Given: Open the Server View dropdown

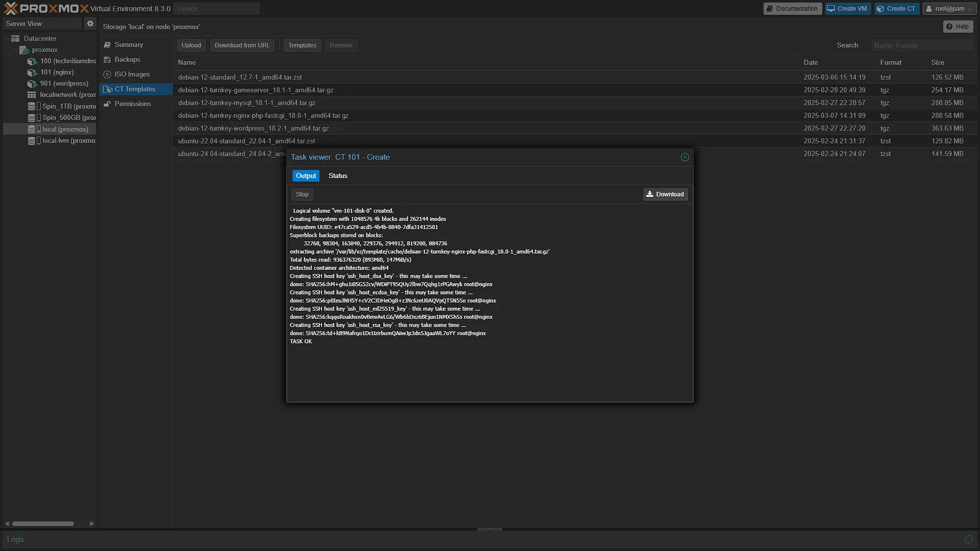Looking at the screenshot, I should coord(42,23).
